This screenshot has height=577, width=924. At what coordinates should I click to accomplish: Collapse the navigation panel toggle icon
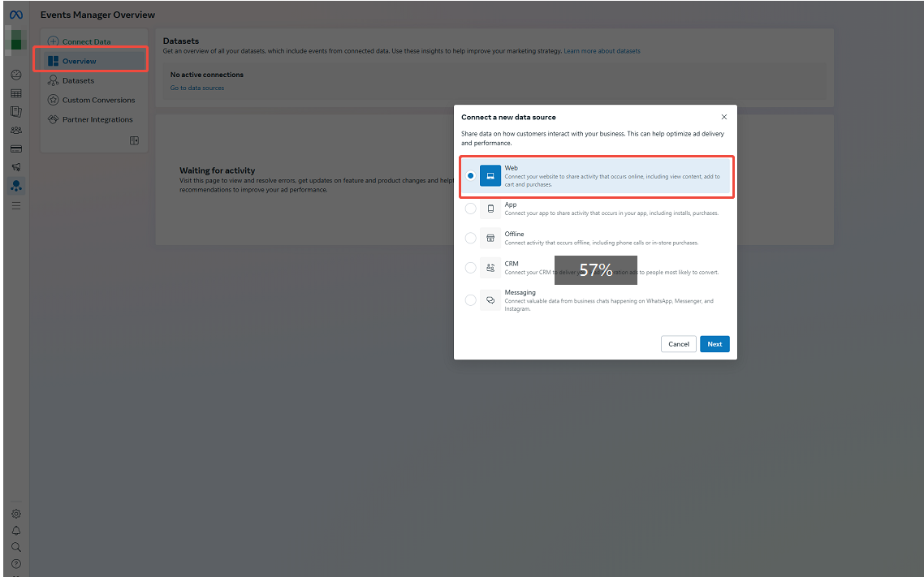pyautogui.click(x=134, y=140)
